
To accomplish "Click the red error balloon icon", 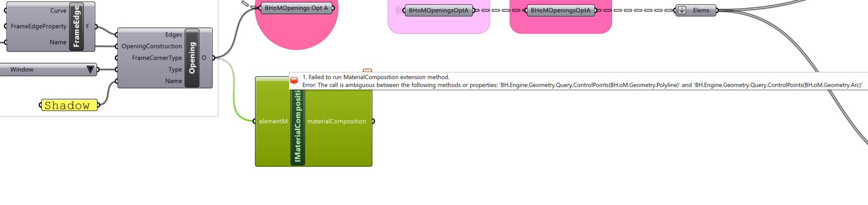I will click(x=294, y=81).
